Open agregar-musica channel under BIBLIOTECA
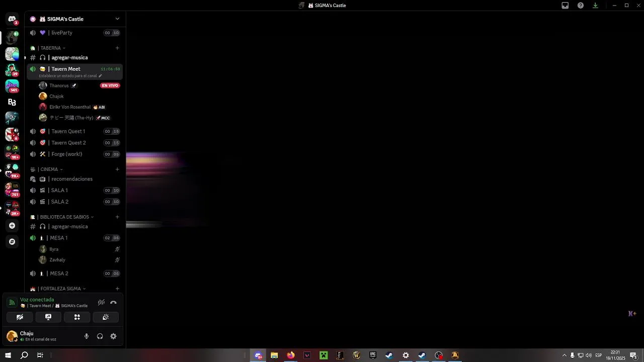 74,227
